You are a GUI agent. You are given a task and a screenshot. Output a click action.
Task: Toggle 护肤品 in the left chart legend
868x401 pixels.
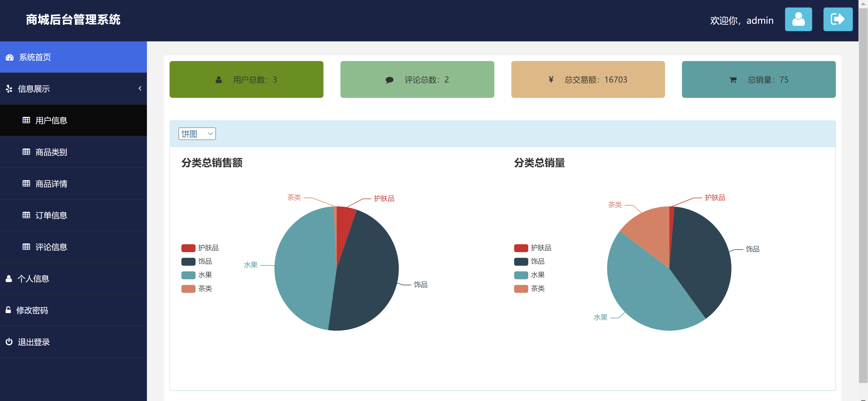tap(200, 248)
